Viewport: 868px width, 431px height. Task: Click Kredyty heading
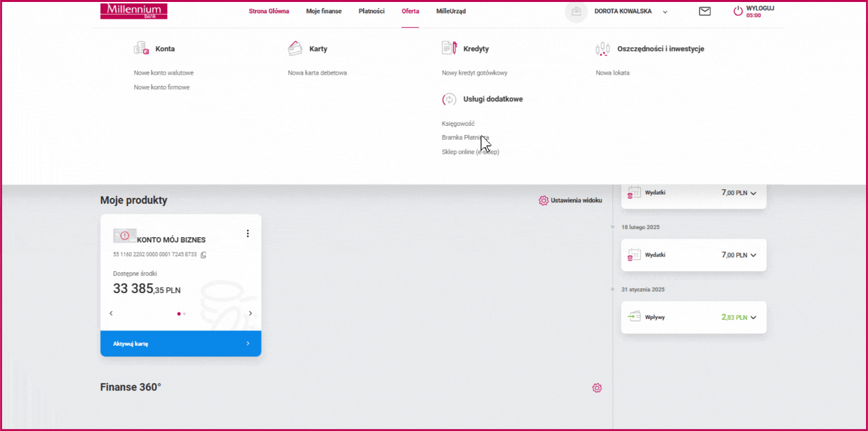(x=476, y=49)
